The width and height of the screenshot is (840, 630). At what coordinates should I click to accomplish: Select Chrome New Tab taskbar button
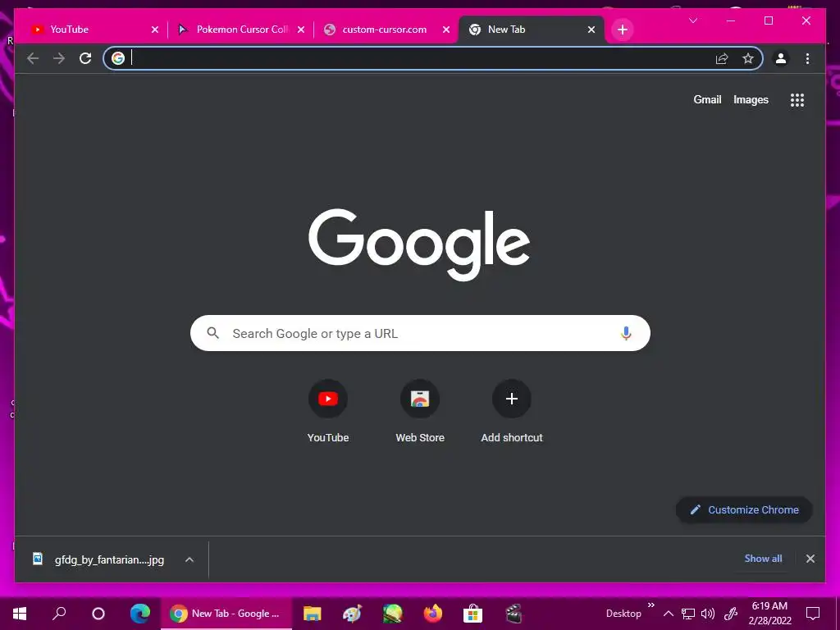tap(226, 614)
